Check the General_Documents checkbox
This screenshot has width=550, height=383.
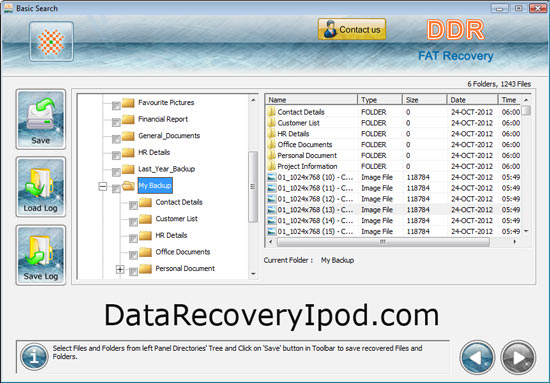[116, 139]
